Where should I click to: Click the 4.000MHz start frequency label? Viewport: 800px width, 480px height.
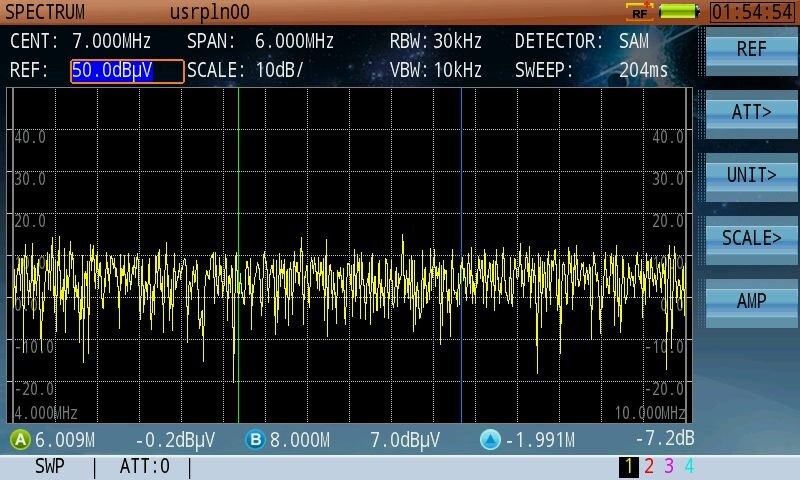46,413
